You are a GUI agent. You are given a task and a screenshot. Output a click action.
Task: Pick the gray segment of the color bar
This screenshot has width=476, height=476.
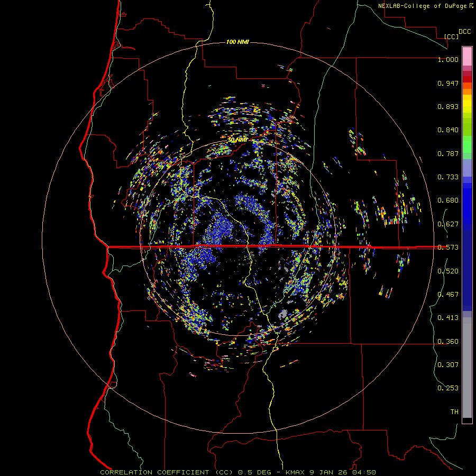click(467, 368)
